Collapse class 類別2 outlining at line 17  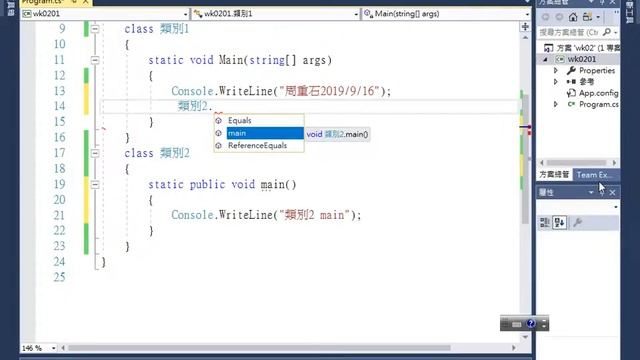click(x=95, y=153)
